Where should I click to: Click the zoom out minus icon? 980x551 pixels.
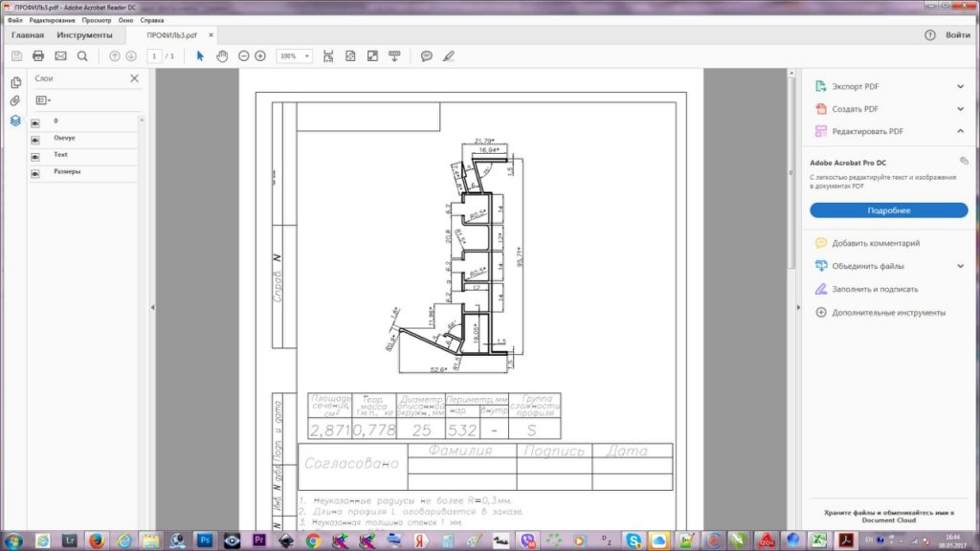coord(244,56)
